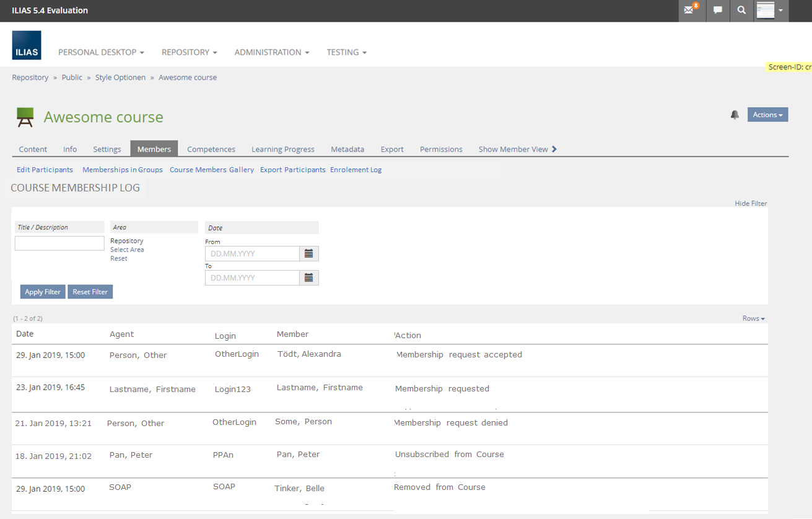The width and height of the screenshot is (812, 519).
Task: Click the course blackboard icon
Action: (25, 117)
